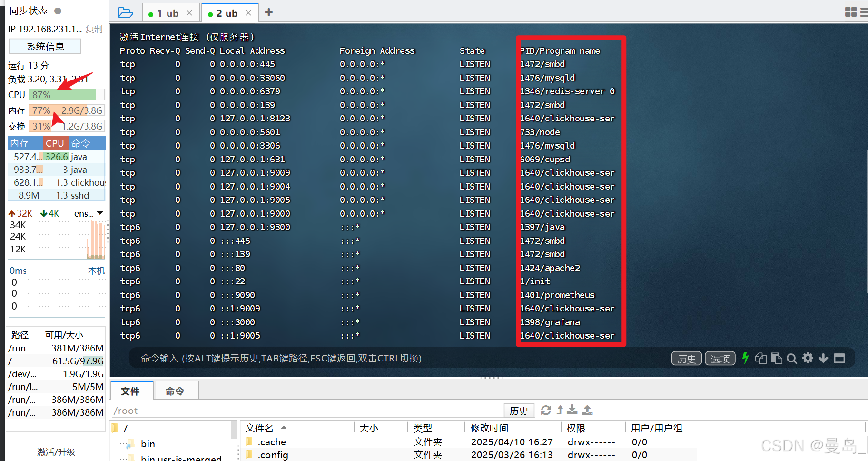Click the 内存 77% memory usage bar

click(66, 110)
